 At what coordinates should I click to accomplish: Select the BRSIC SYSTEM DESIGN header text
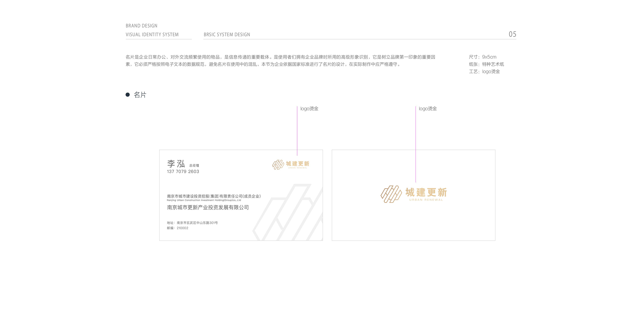click(x=227, y=35)
